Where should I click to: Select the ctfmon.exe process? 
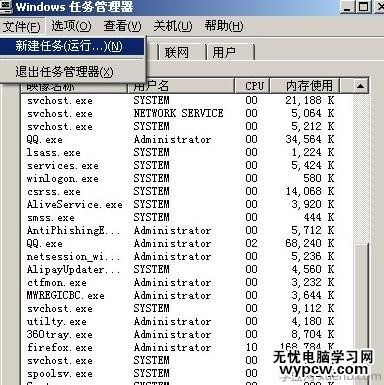tap(187, 282)
